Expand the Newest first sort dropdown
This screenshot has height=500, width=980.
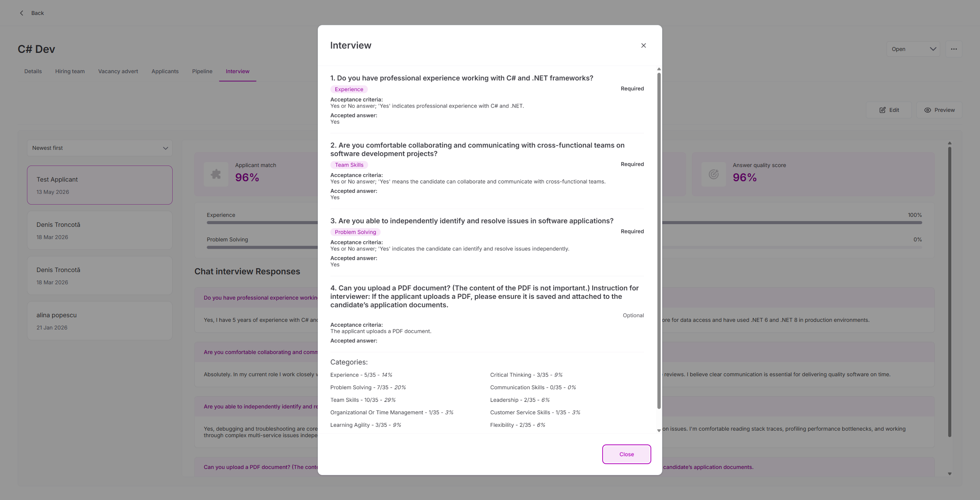pos(100,148)
